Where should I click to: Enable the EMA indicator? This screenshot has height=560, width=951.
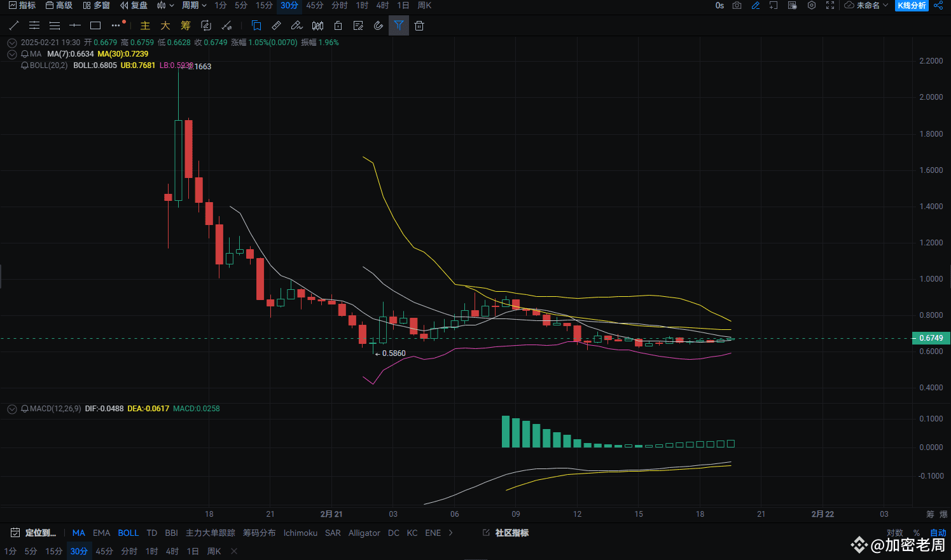(102, 533)
